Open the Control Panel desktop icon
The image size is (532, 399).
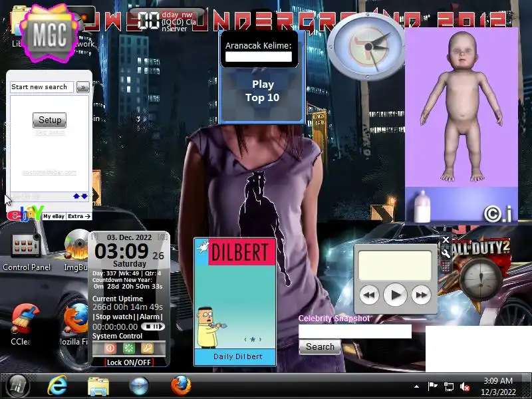26,251
